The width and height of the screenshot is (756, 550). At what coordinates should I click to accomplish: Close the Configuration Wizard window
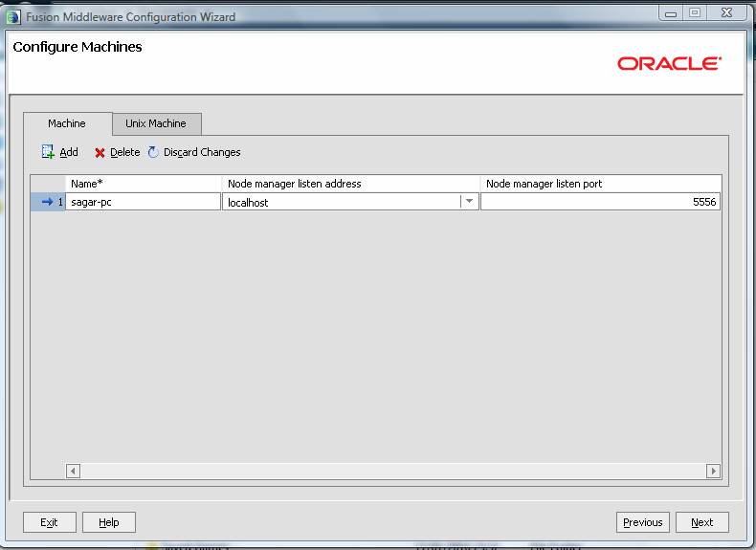727,13
